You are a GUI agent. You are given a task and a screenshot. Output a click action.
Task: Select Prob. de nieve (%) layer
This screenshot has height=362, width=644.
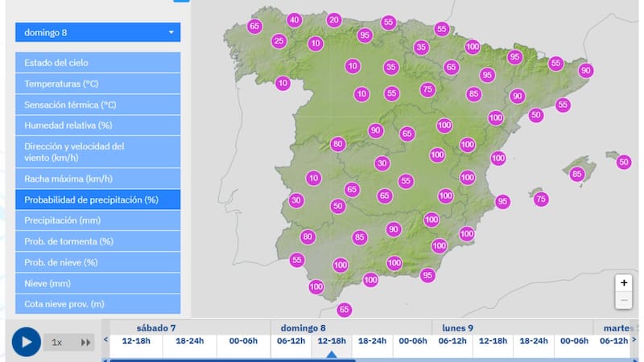point(97,262)
